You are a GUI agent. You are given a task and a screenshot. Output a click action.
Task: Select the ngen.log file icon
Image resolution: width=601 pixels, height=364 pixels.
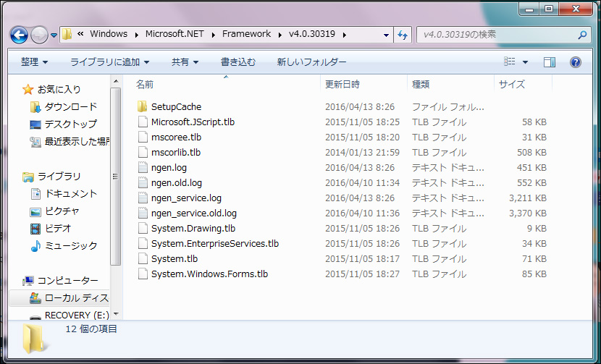tap(143, 167)
